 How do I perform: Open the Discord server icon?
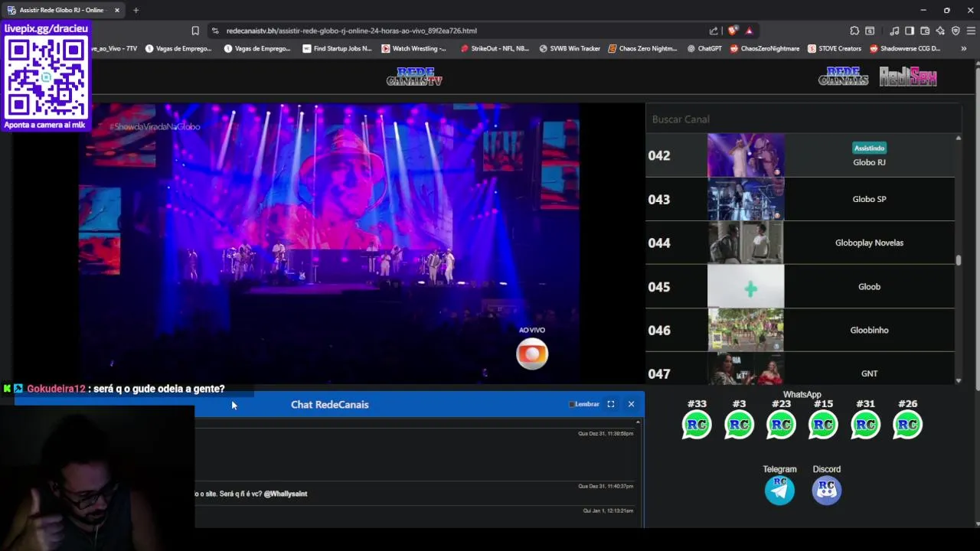(826, 490)
